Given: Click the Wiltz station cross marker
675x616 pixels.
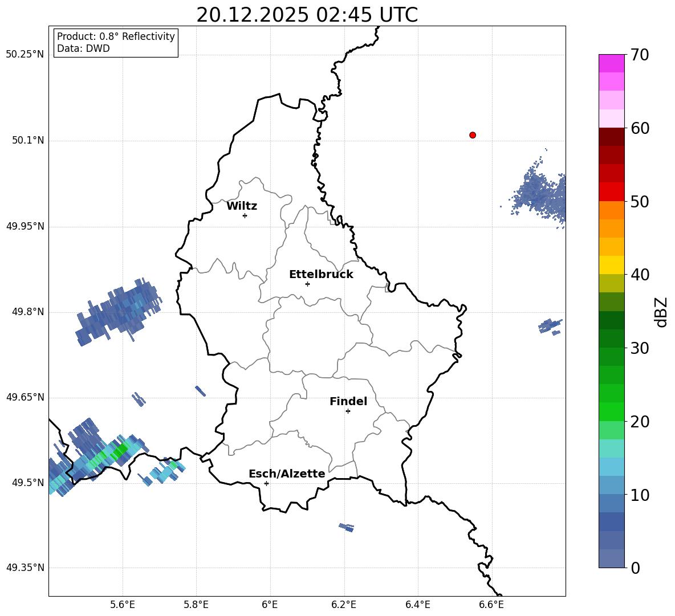Looking at the screenshot, I should (x=245, y=215).
